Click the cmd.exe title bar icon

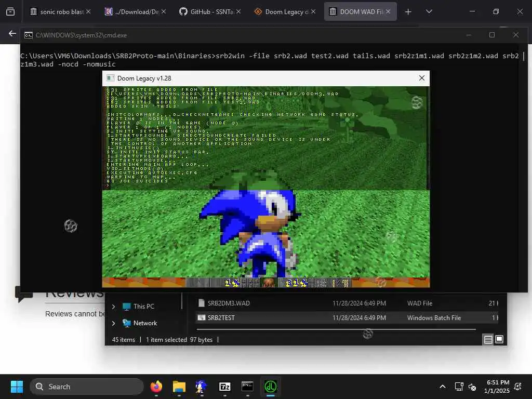coord(29,35)
